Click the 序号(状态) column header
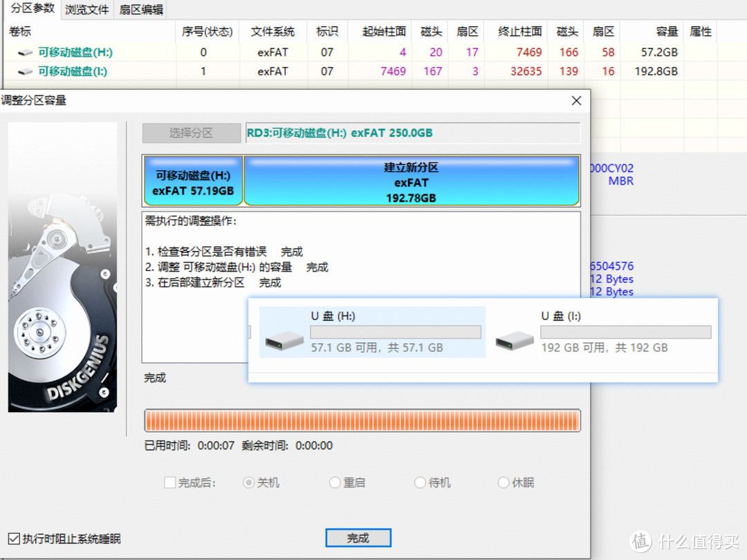The width and height of the screenshot is (747, 560). pyautogui.click(x=207, y=31)
